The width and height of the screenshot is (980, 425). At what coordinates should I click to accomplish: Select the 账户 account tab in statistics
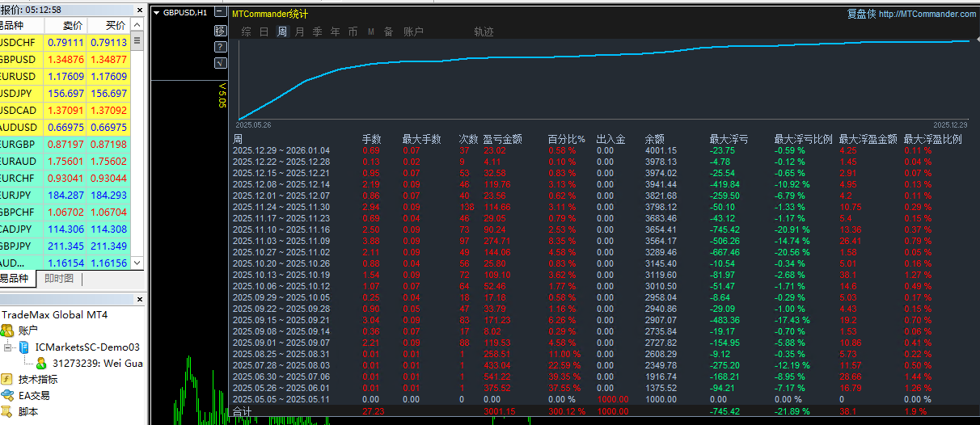click(413, 32)
